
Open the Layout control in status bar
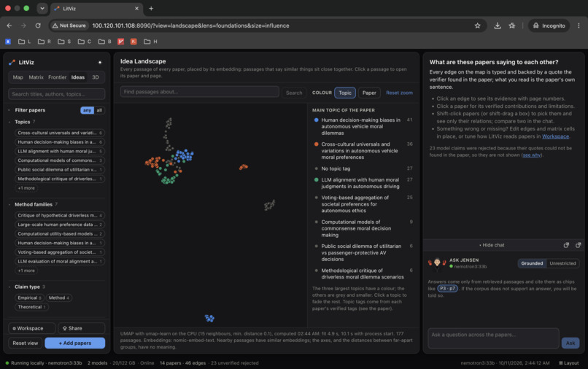[x=569, y=362]
